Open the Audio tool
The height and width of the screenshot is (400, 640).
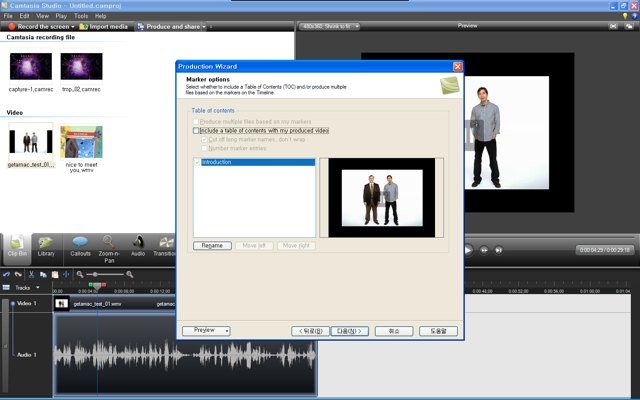click(138, 246)
